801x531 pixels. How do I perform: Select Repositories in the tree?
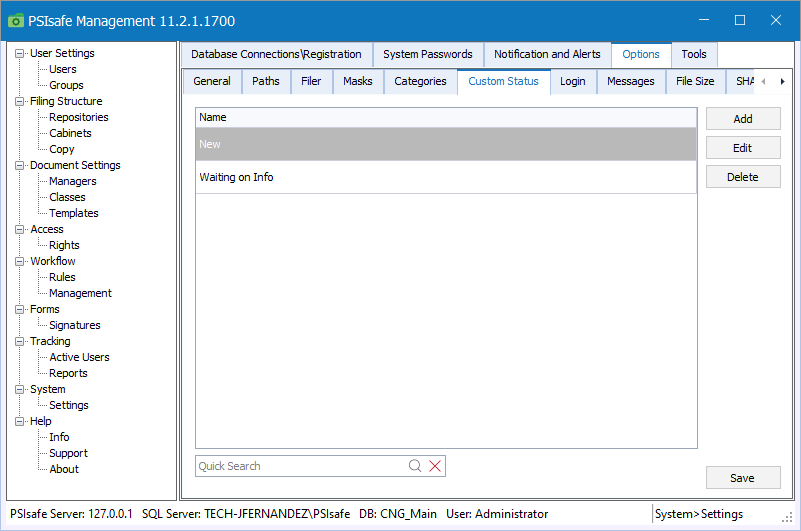coord(79,117)
